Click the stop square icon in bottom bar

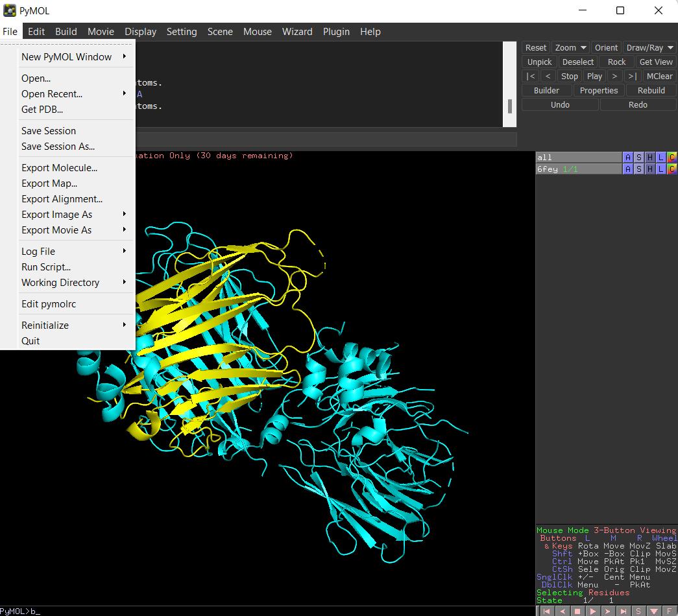[577, 611]
